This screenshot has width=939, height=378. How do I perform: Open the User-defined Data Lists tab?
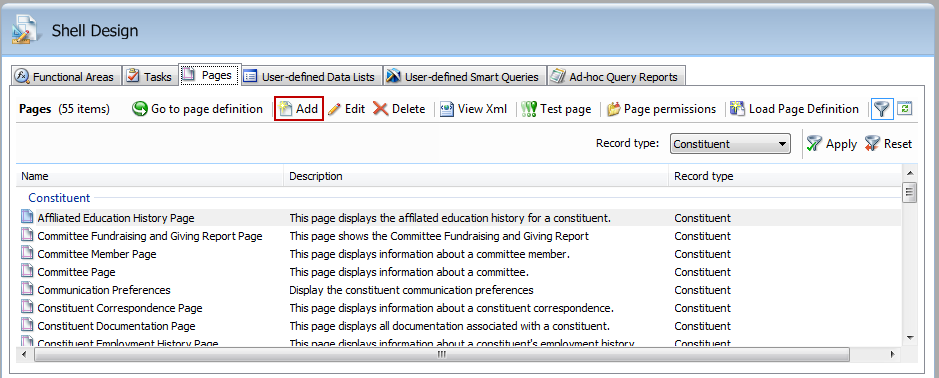pyautogui.click(x=311, y=77)
